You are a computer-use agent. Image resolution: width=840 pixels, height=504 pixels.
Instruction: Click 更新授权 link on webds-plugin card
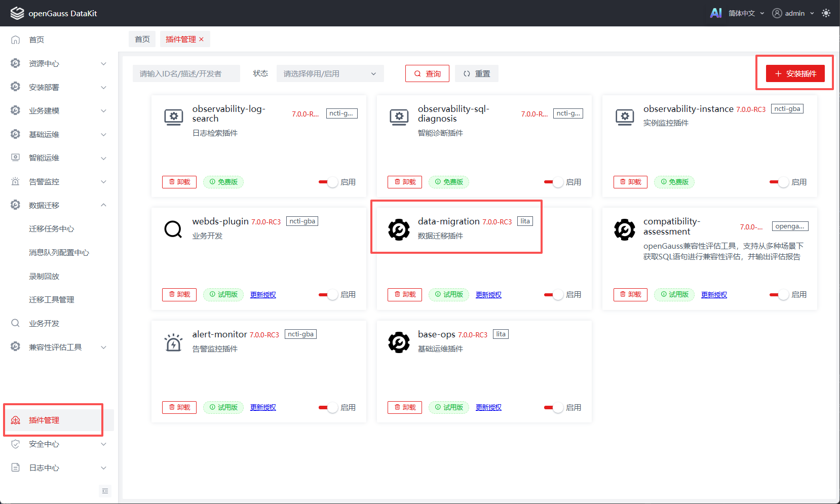(x=263, y=295)
